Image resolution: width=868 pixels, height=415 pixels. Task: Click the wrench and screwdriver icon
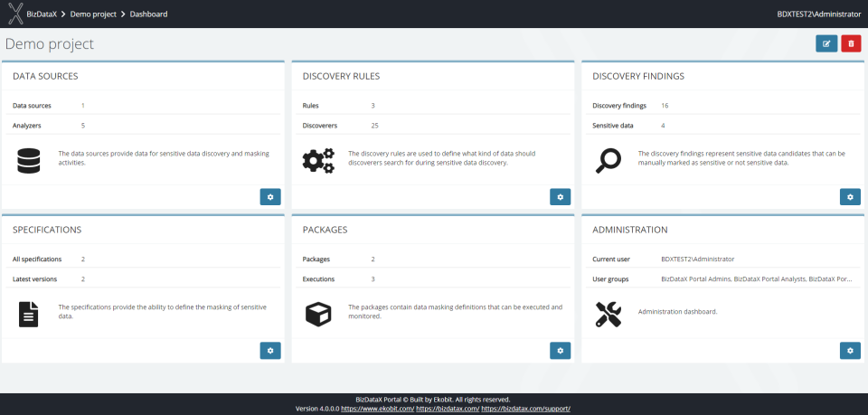pos(608,314)
